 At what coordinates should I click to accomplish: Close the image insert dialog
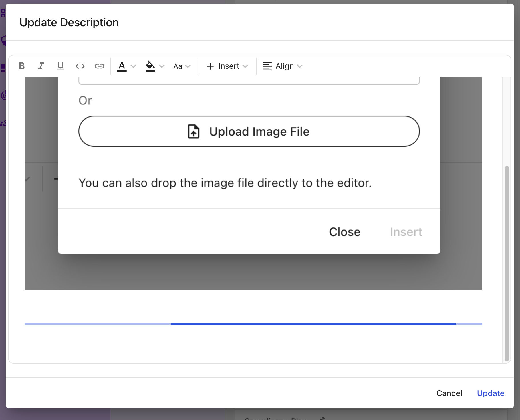[345, 232]
